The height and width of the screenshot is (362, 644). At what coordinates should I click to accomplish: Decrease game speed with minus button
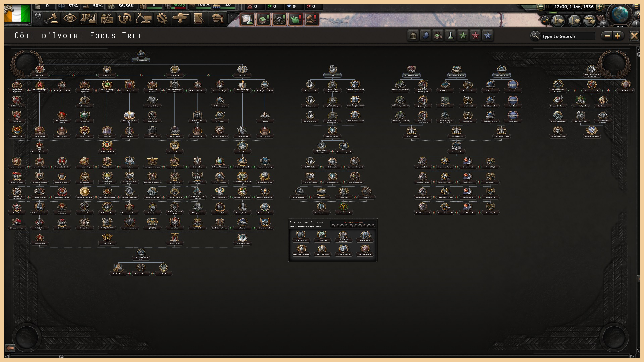point(541,7)
